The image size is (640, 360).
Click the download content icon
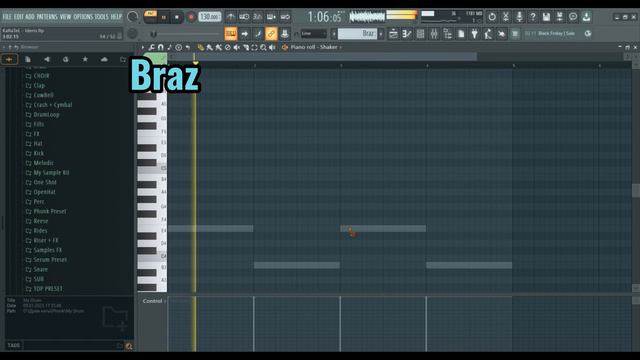(587, 17)
